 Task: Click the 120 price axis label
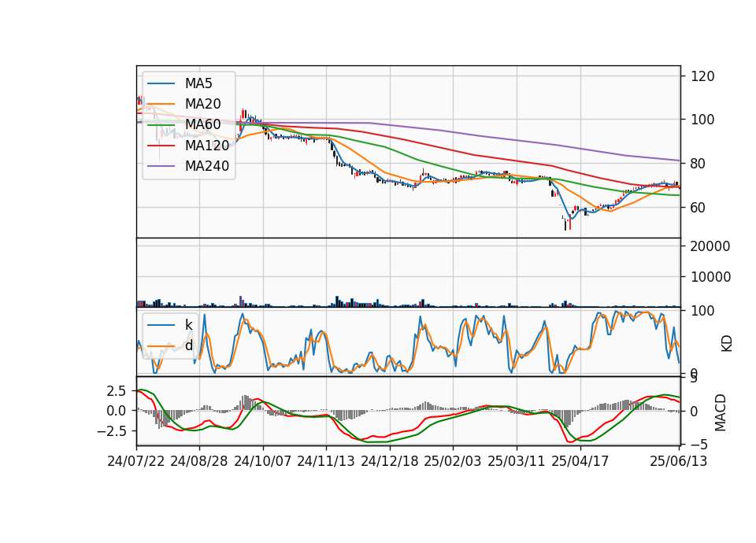click(702, 76)
